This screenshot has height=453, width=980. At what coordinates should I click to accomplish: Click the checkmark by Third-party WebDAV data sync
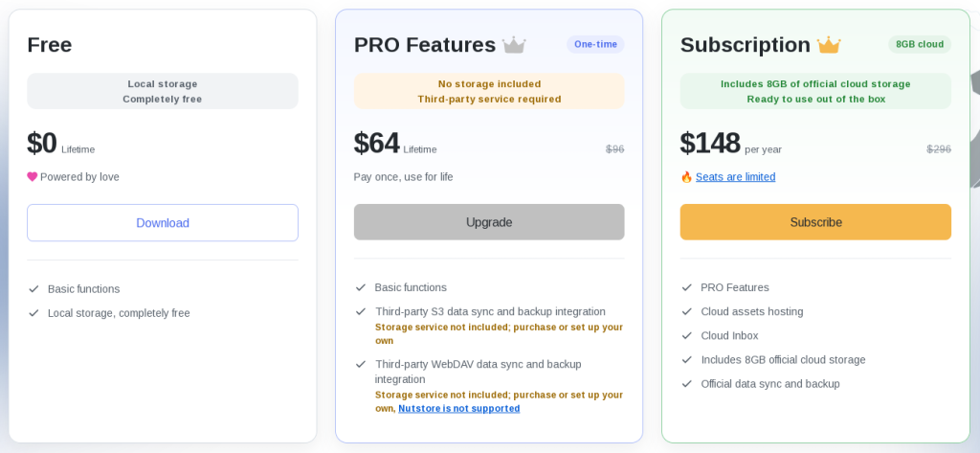pyautogui.click(x=361, y=364)
